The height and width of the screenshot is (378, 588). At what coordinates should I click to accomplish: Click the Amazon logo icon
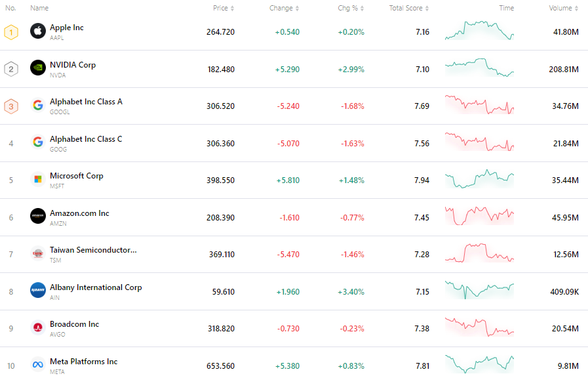tap(37, 216)
